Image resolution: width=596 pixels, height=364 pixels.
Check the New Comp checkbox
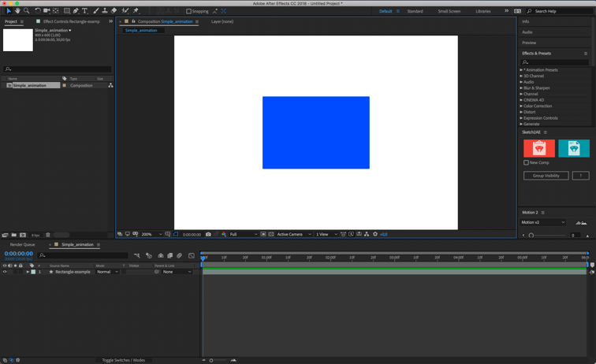[527, 163]
